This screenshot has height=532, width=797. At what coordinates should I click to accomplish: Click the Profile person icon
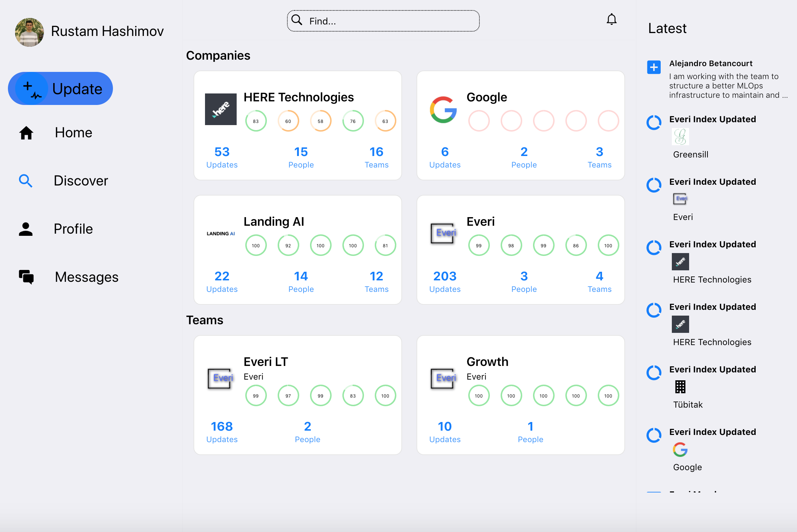click(26, 229)
